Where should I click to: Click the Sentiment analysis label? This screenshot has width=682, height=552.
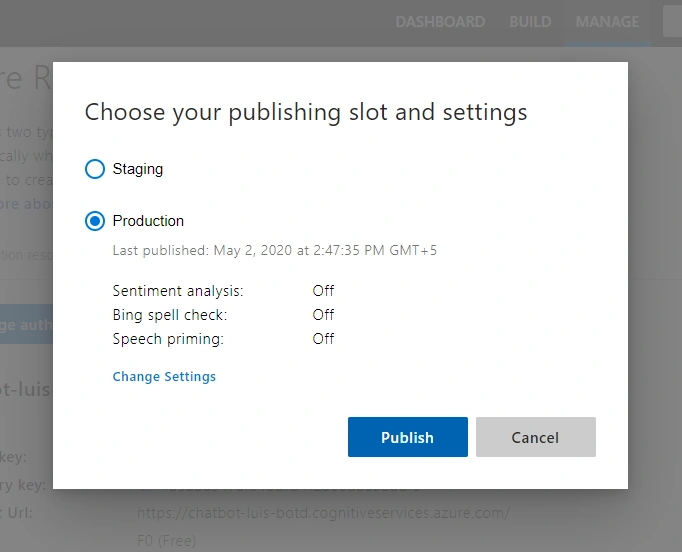pos(178,291)
